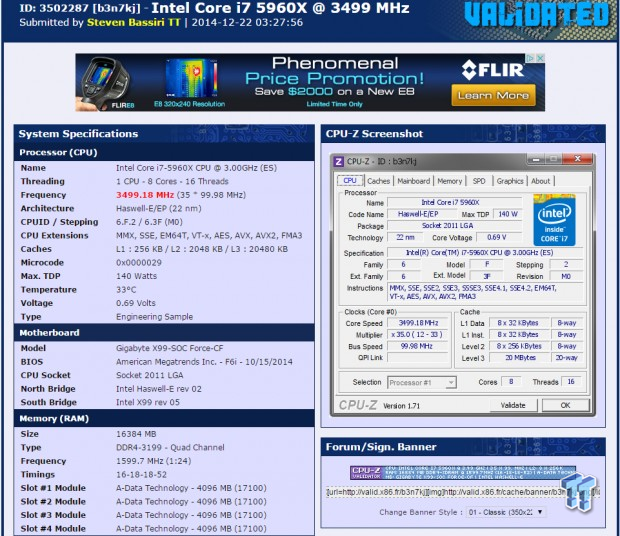
Task: Select the CPU tab in CPU-Z
Action: coord(350,181)
